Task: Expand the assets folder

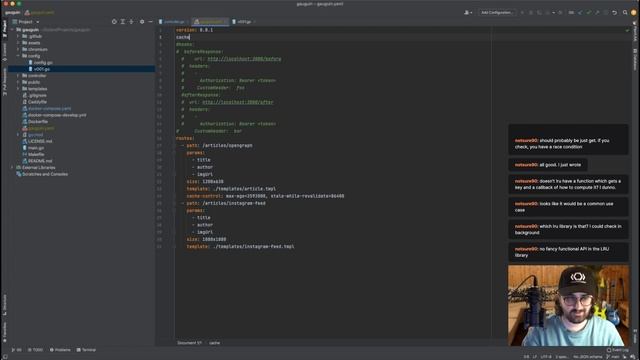Action: click(18, 43)
